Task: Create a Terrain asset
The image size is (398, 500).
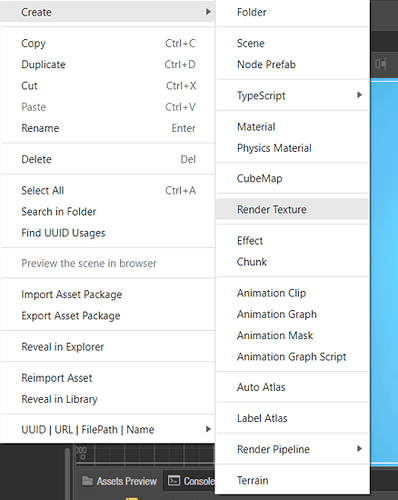Action: coord(292,480)
